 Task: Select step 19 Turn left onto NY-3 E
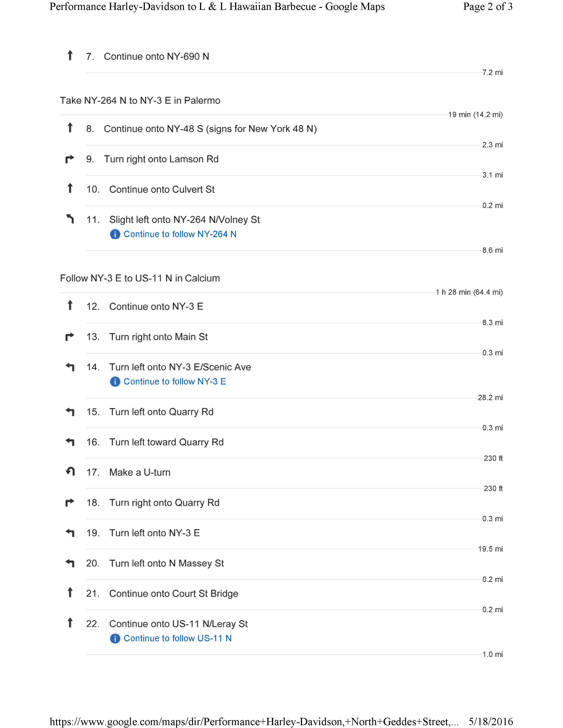click(281, 533)
